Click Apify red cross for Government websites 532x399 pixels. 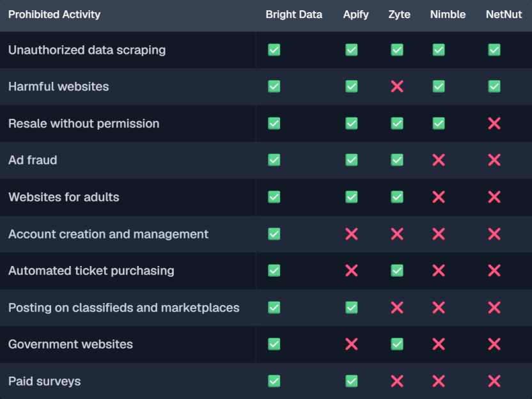[351, 344]
